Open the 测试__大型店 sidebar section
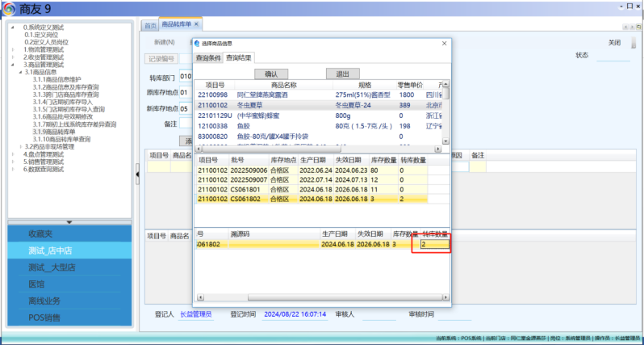644x345 pixels. [x=69, y=267]
